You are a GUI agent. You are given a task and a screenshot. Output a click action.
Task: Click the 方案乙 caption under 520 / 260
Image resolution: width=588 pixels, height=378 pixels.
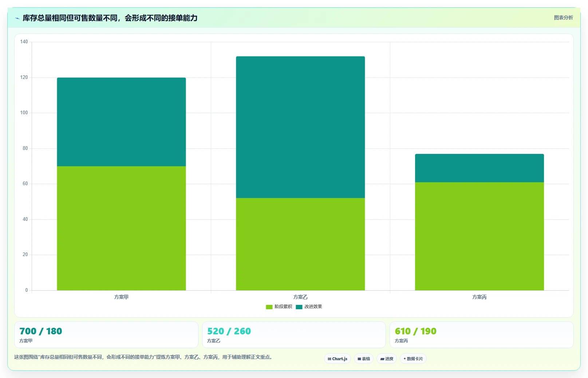214,341
